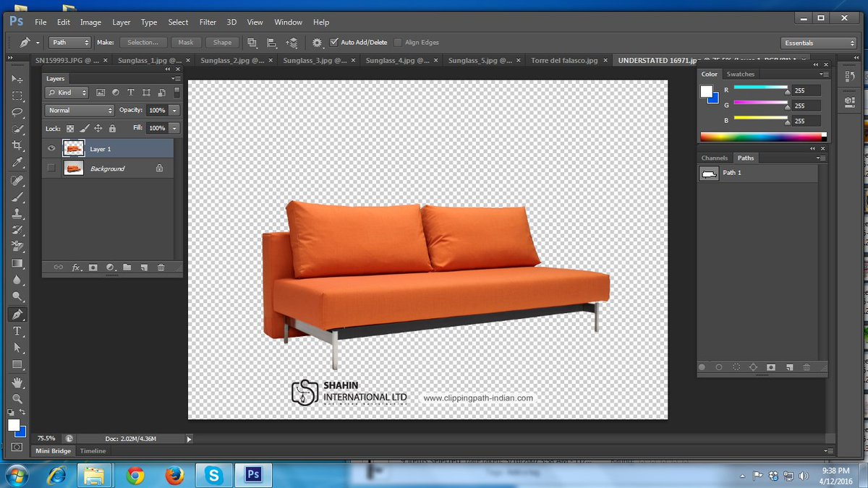Viewport: 868px width, 488px height.
Task: Open the Layer menu
Action: click(122, 22)
